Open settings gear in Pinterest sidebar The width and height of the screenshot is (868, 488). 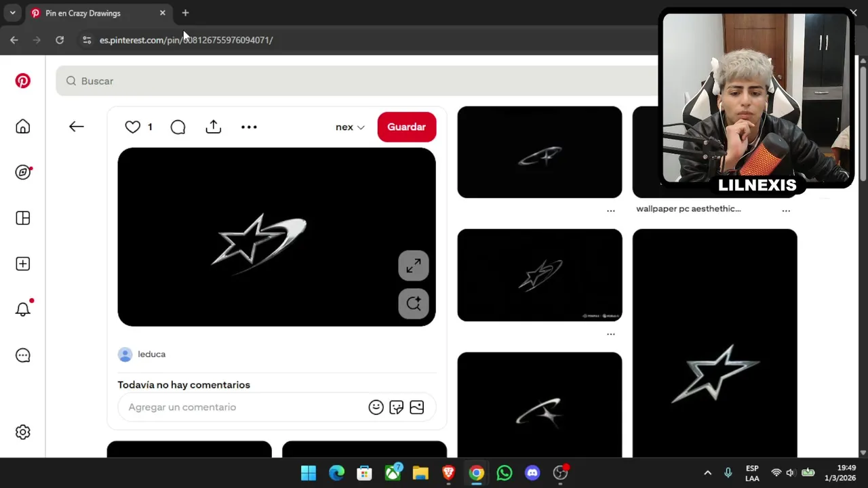(x=23, y=432)
